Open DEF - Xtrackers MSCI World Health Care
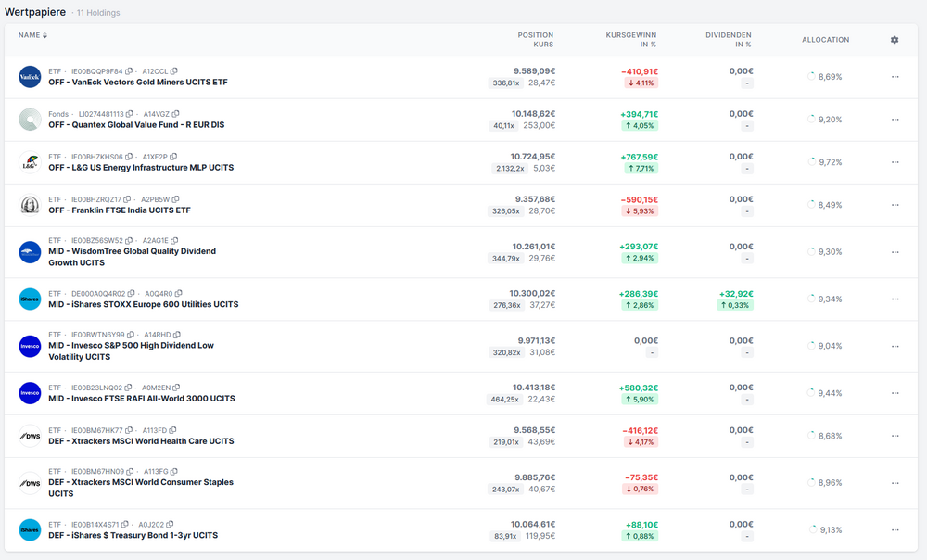Image resolution: width=927 pixels, height=560 pixels. tap(141, 441)
